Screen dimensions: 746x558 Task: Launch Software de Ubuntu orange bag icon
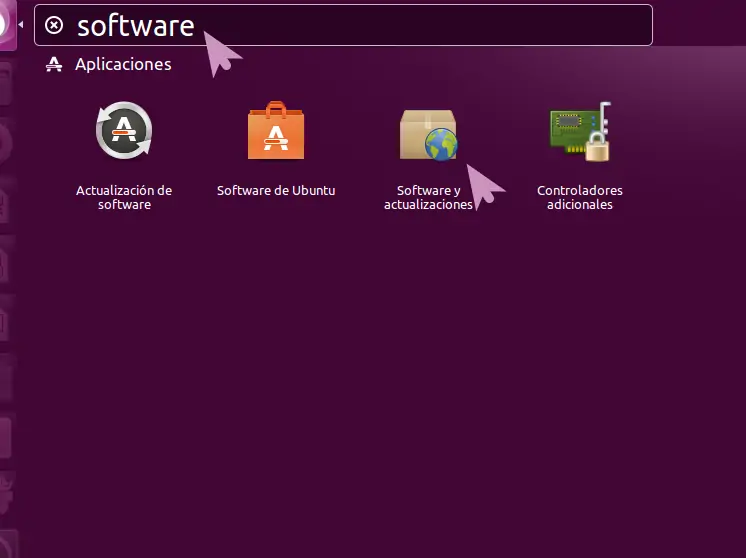pos(276,130)
